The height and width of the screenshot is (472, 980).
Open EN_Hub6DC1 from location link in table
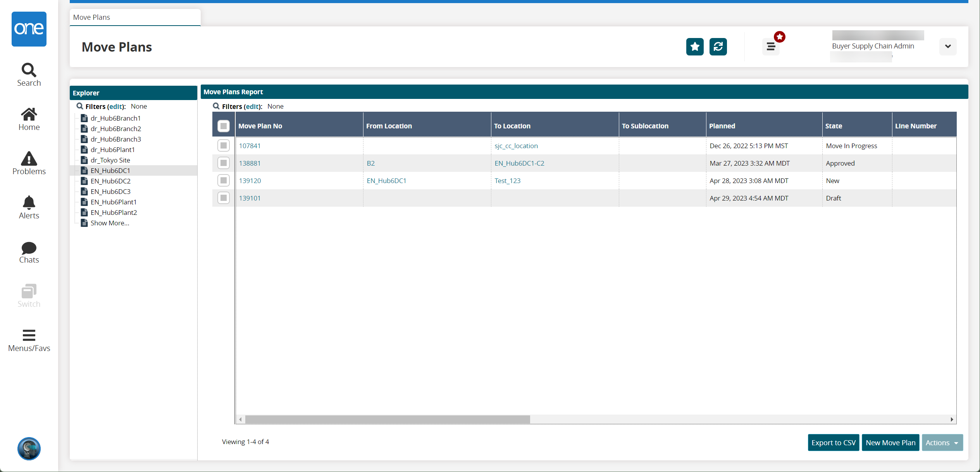pyautogui.click(x=386, y=181)
